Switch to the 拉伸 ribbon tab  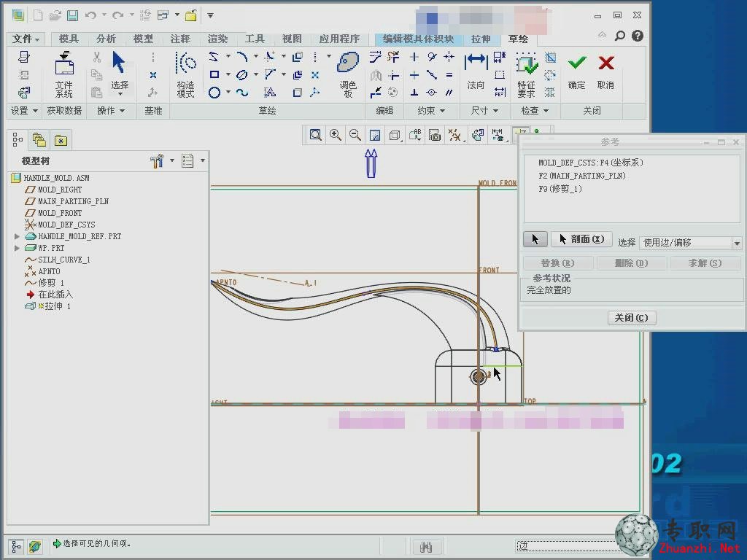tap(481, 39)
